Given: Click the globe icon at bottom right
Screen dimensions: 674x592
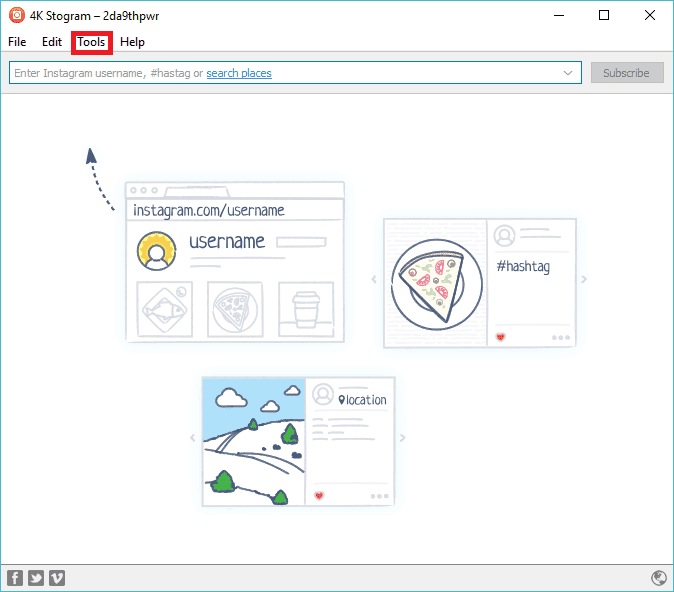Looking at the screenshot, I should tap(658, 578).
